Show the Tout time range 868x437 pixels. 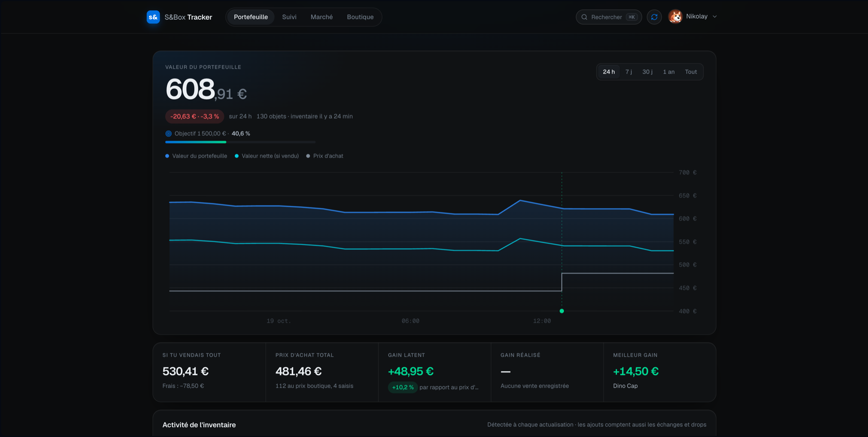(691, 72)
